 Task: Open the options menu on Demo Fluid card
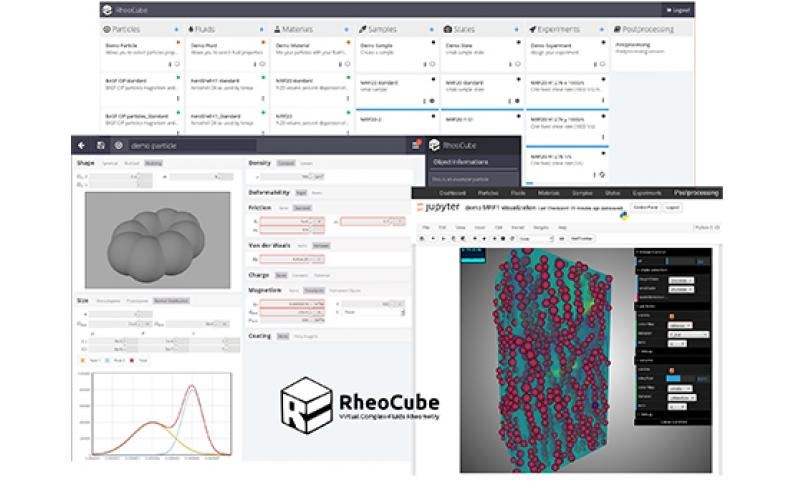255,64
